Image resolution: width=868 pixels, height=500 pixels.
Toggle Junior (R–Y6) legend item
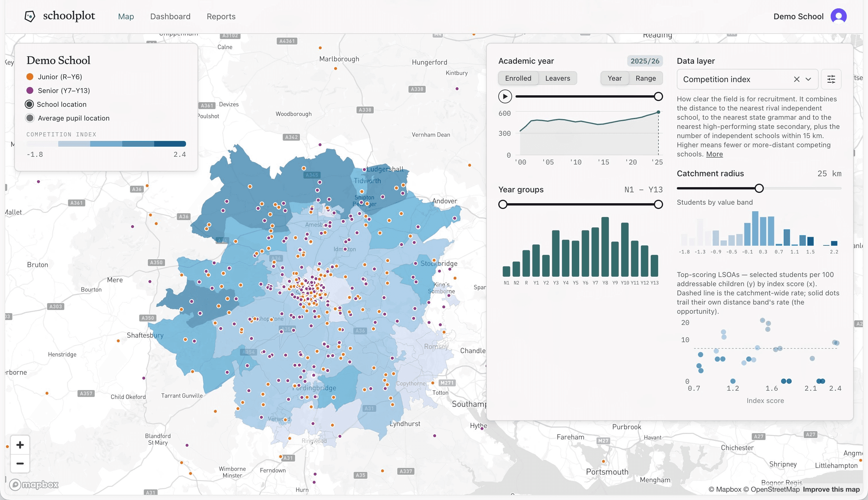click(x=54, y=77)
